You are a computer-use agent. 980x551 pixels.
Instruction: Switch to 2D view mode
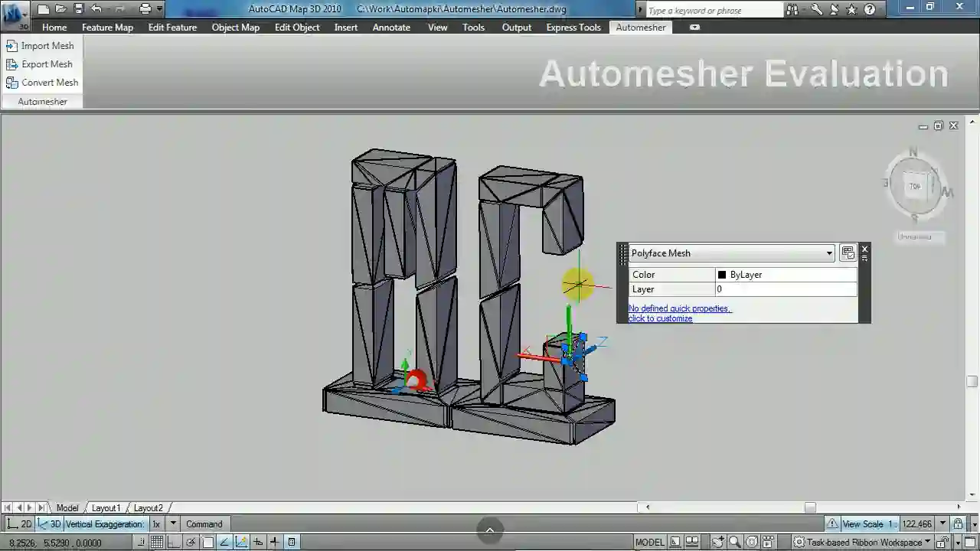pyautogui.click(x=20, y=524)
